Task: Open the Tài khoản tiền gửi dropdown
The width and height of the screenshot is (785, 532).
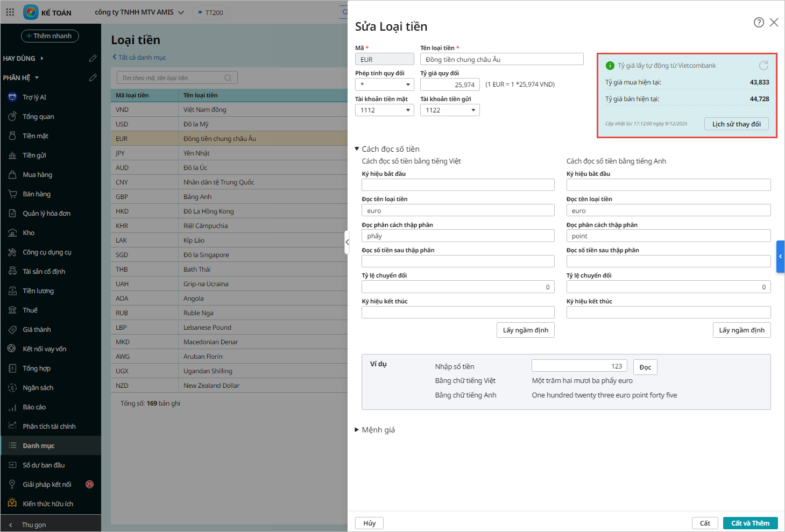Action: point(449,110)
